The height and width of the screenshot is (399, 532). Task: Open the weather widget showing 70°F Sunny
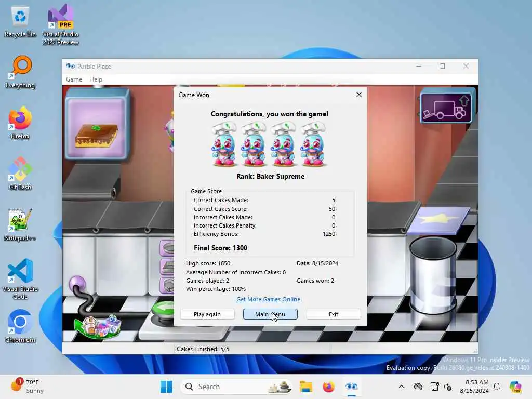point(27,387)
